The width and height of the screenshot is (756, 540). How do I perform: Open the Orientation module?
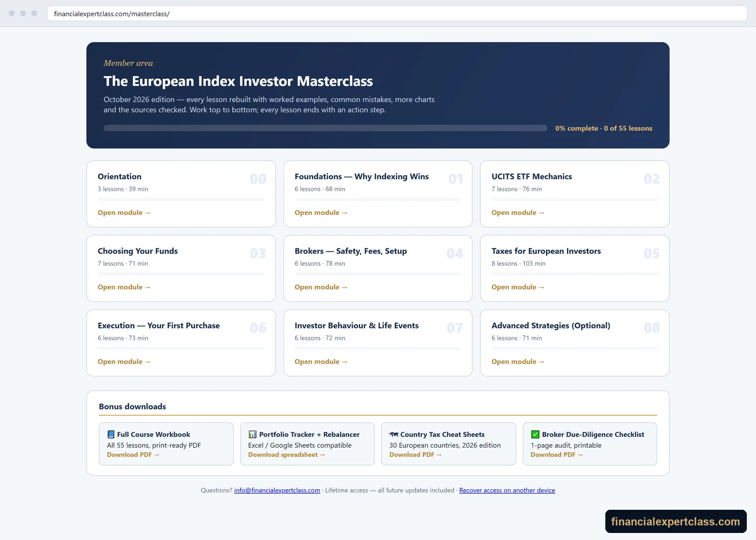coord(124,213)
